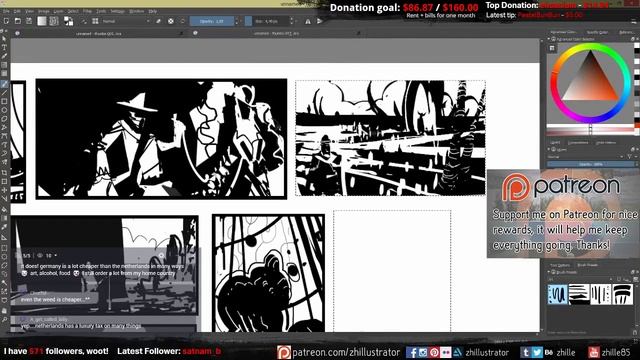Open Advanced Color Selector settings icon
This screenshot has height=360, width=640.
point(552,48)
